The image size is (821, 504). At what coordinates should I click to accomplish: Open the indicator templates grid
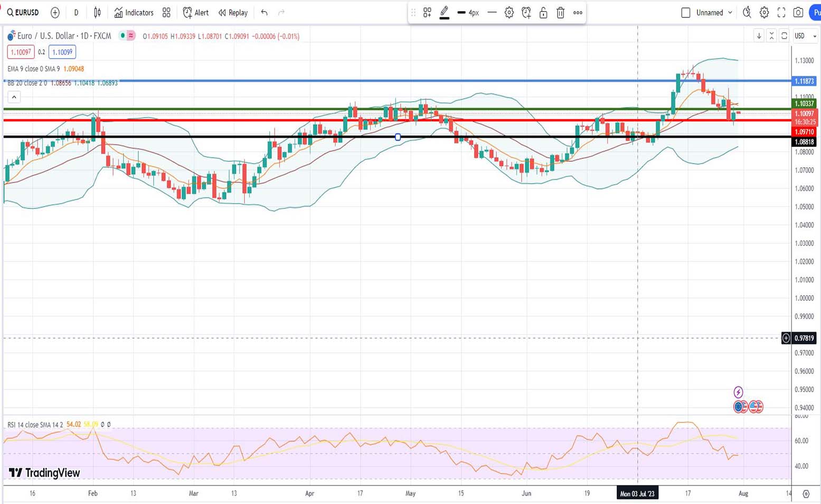coord(166,13)
